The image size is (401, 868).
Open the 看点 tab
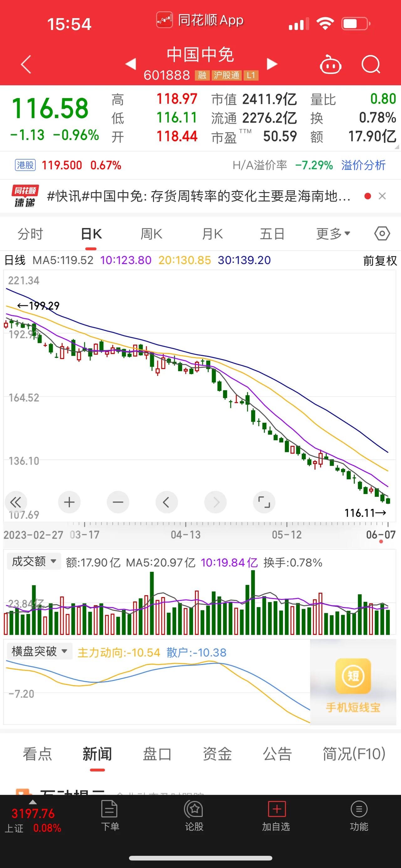(x=37, y=754)
